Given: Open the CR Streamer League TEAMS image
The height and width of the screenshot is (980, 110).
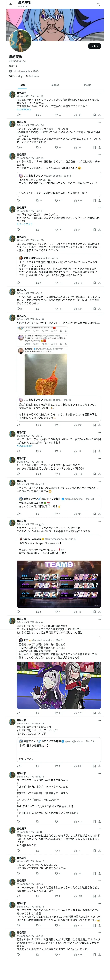Looking at the screenshot, I should point(59,584).
